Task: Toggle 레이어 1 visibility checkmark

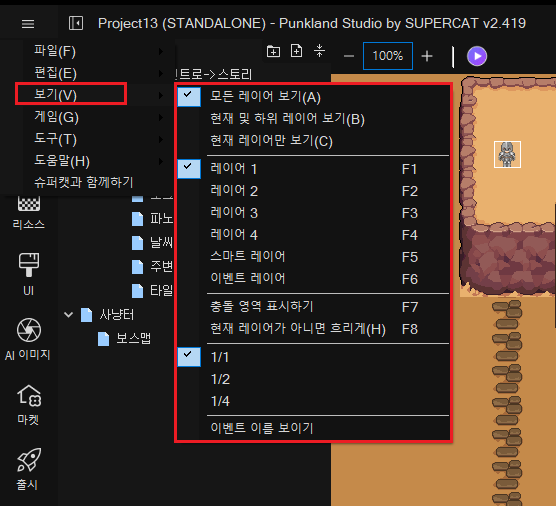Action: pyautogui.click(x=189, y=169)
